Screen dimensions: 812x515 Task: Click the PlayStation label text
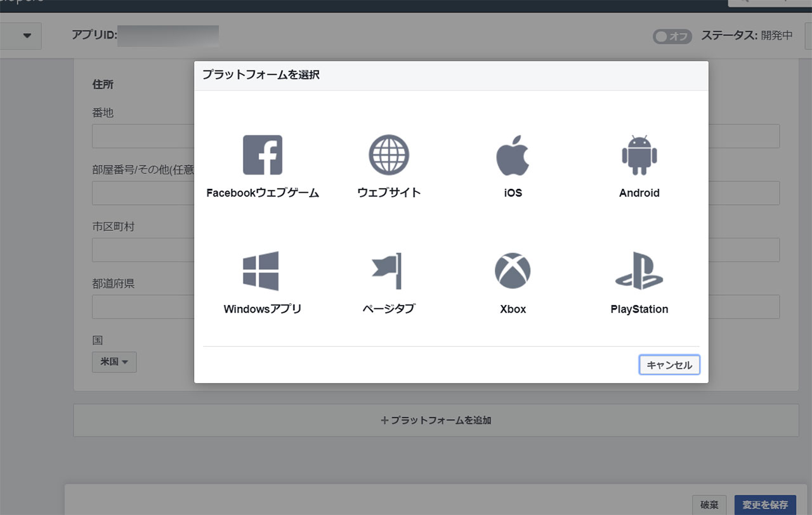pyautogui.click(x=639, y=309)
